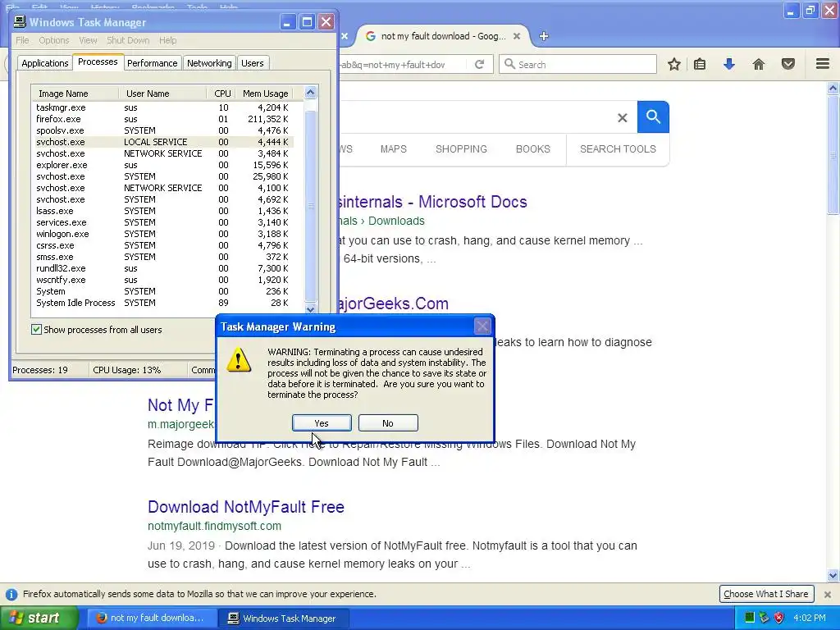Open Task Manager Help menu

[x=167, y=40]
